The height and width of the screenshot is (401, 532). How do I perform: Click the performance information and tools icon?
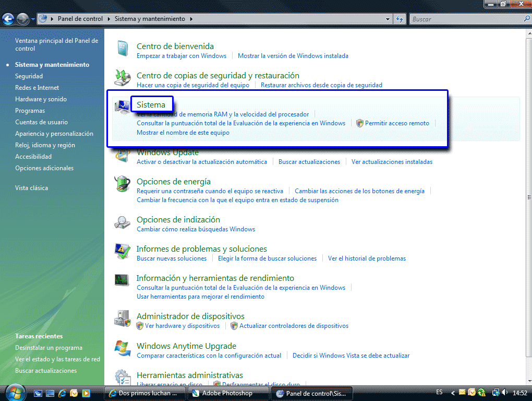tap(122, 281)
